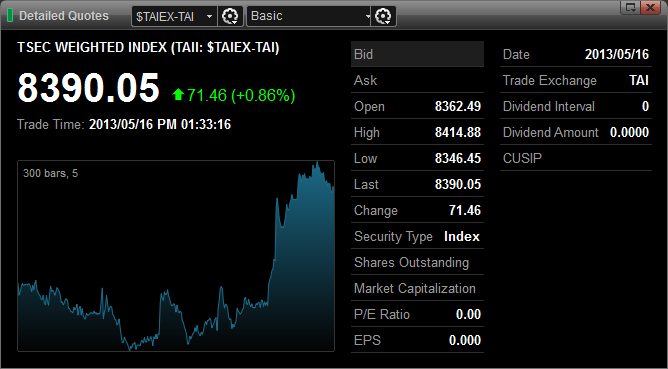Screen dimensions: 668x369
Task: Click the green up arrow change indicator
Action: click(178, 95)
